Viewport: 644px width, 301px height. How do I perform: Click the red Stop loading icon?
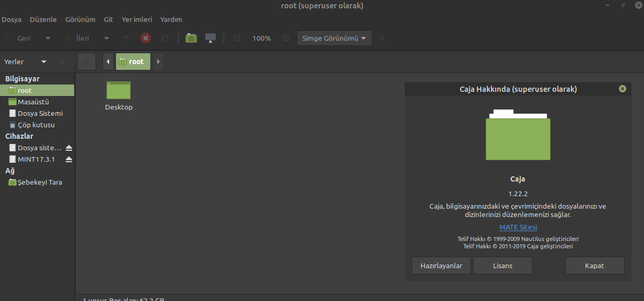click(146, 38)
